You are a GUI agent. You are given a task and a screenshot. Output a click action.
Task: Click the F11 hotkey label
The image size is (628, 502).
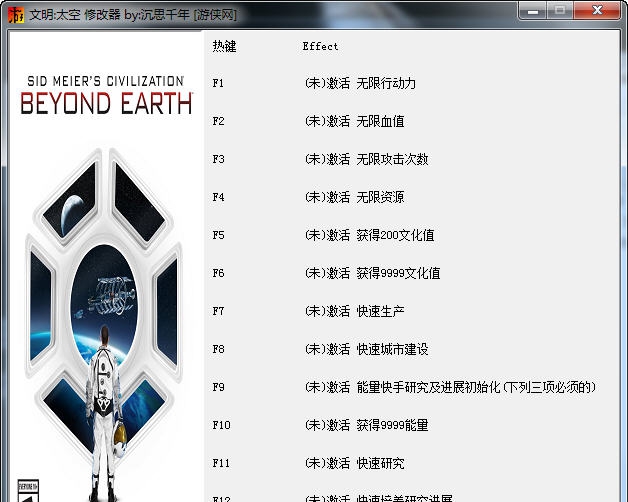(x=221, y=463)
